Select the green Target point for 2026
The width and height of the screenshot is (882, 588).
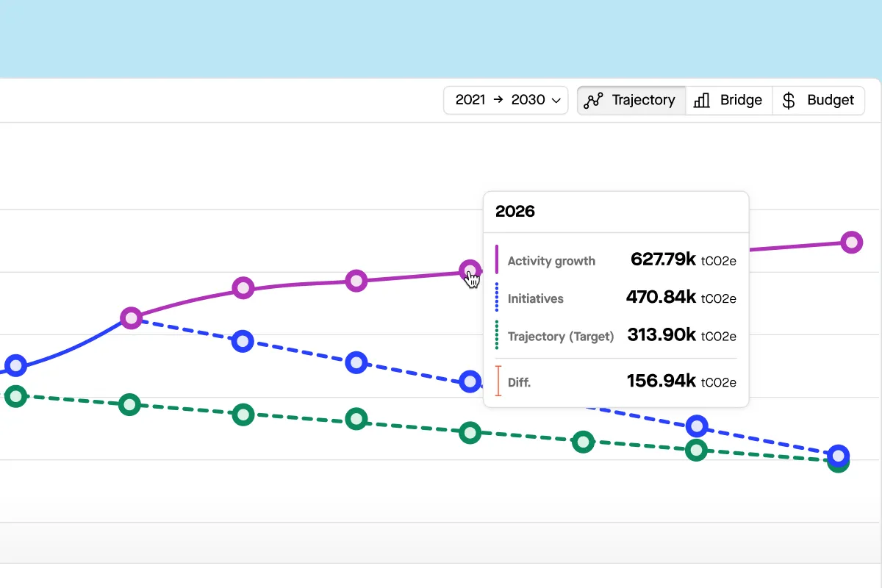tap(470, 433)
